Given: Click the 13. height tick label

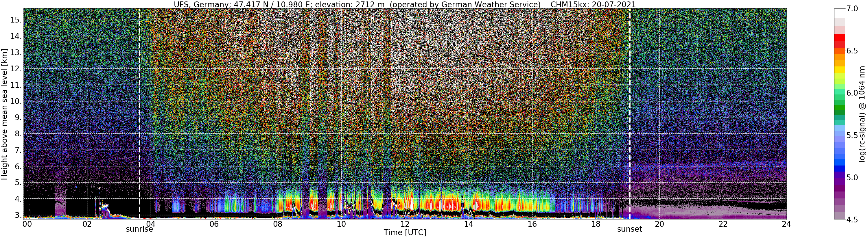Looking at the screenshot, I should pyautogui.click(x=16, y=52).
